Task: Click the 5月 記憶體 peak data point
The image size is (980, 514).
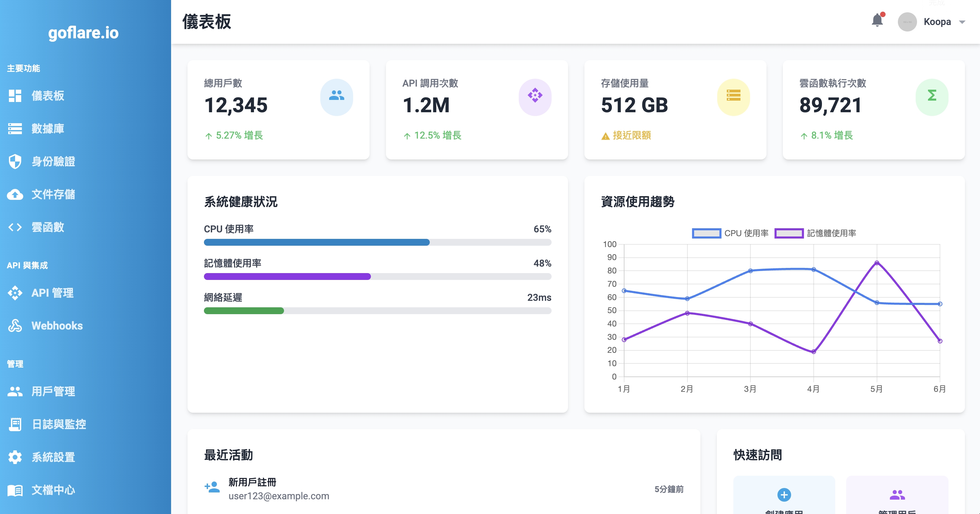Action: 877,263
